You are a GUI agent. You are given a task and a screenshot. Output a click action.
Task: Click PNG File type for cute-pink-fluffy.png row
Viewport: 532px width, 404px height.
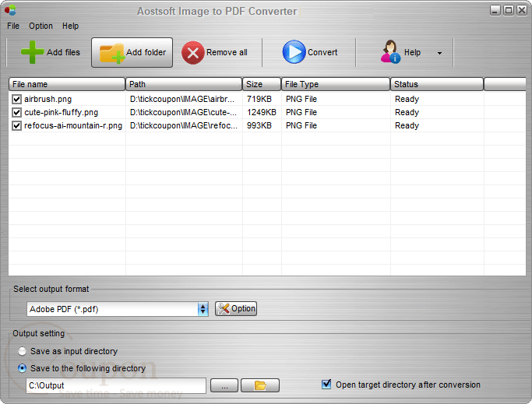click(301, 112)
